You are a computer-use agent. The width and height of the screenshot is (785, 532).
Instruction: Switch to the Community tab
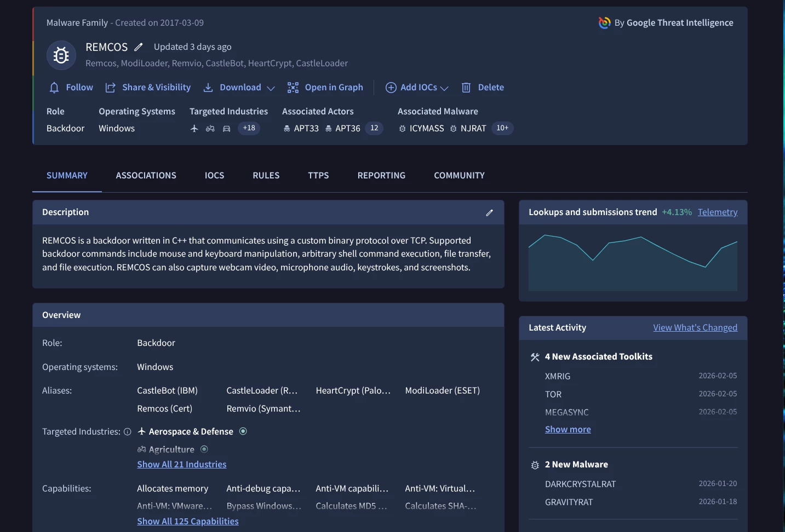[459, 176]
